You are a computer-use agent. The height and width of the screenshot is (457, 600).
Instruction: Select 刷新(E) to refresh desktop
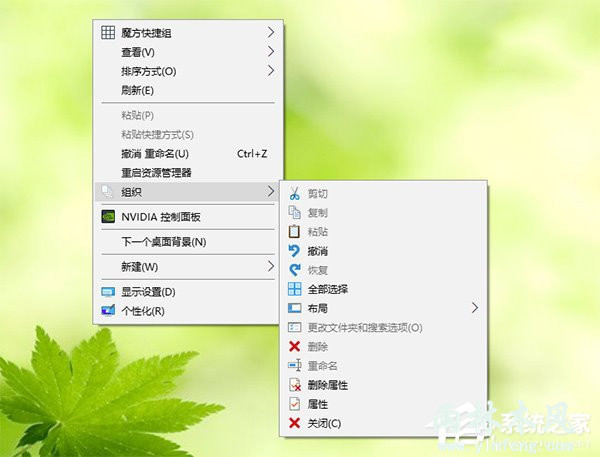tap(188, 90)
